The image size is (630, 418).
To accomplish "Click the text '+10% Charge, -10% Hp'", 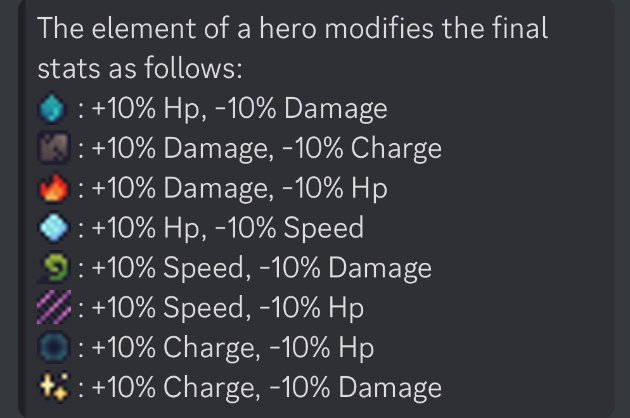I will [233, 348].
